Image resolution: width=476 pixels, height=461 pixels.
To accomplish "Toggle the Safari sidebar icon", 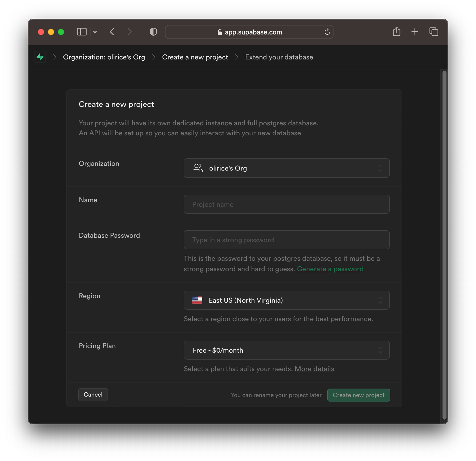I will [x=82, y=32].
